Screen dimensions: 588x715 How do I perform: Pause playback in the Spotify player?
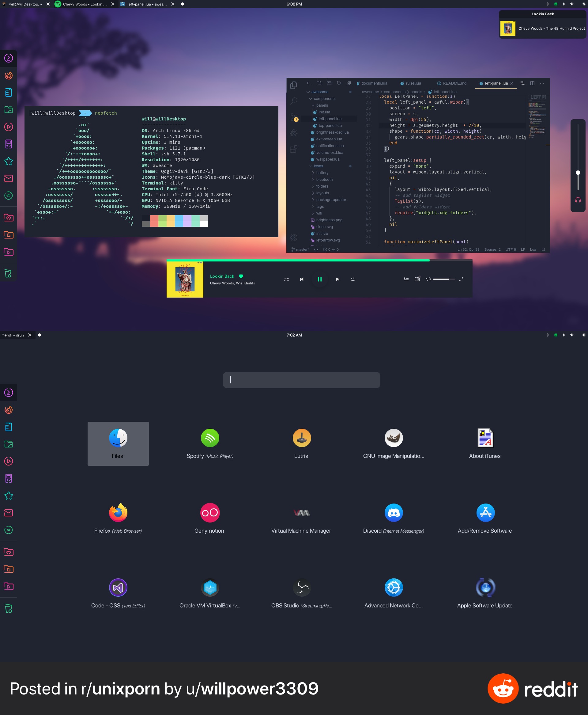click(x=319, y=279)
